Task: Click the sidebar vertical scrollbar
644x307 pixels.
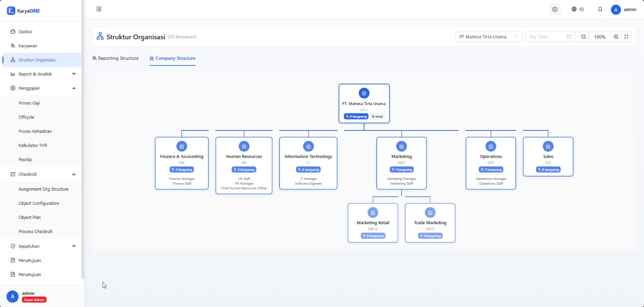Action: coord(83,140)
